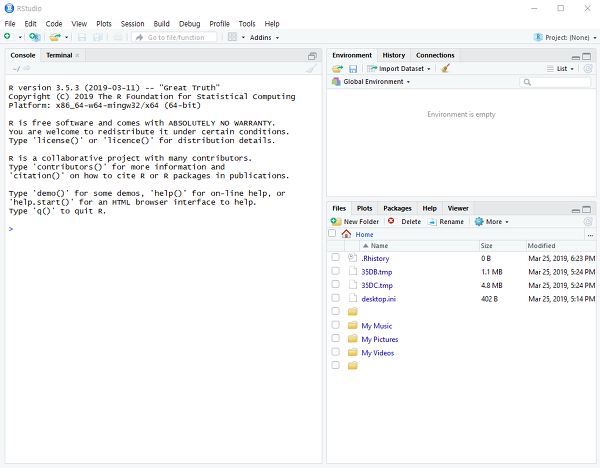Click the console pane restore icon

click(312, 56)
